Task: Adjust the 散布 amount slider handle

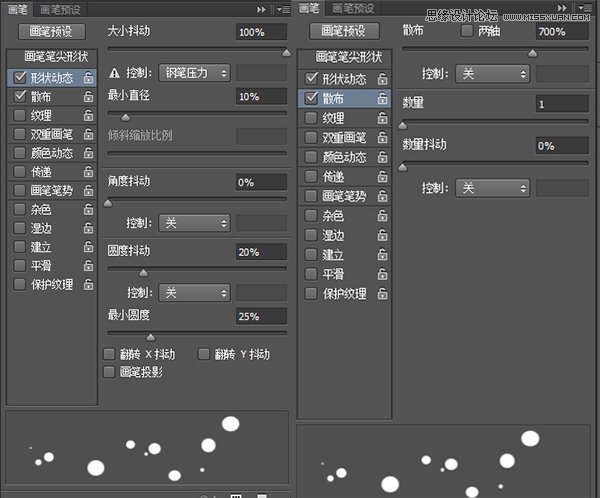Action: (x=532, y=53)
